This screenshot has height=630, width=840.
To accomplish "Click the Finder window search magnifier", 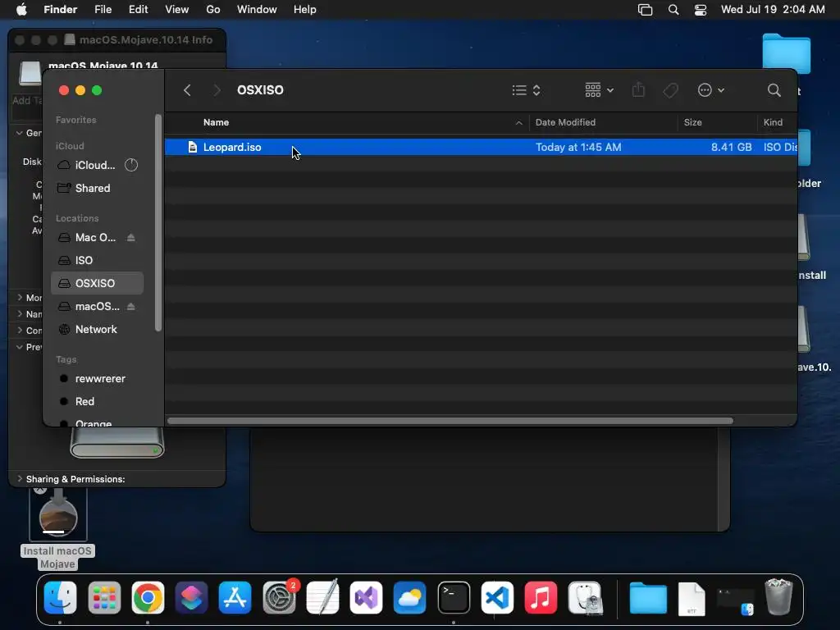I will point(774,90).
